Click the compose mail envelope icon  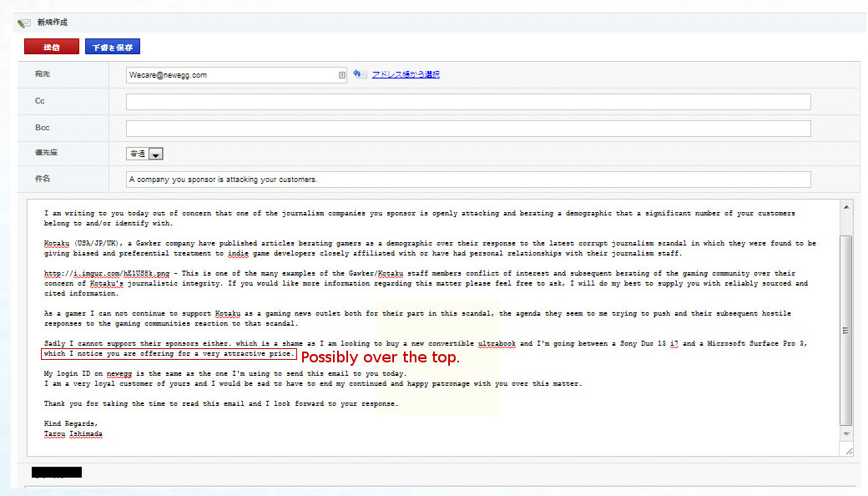23,23
